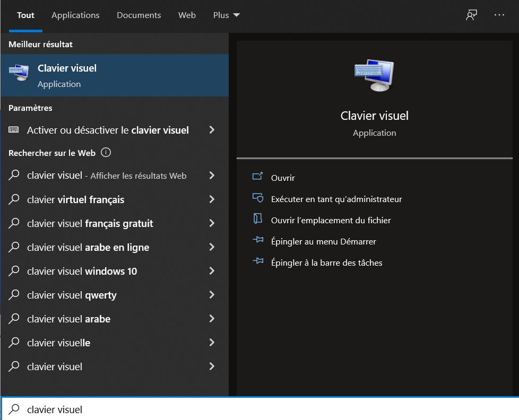Click the administrator shield icon

pos(258,198)
